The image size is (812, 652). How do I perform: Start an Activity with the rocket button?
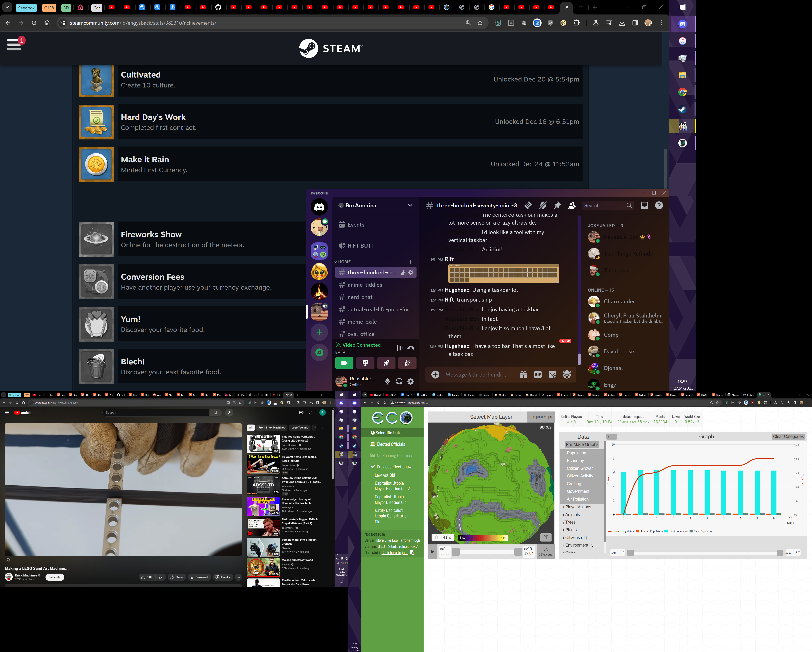tap(386, 363)
